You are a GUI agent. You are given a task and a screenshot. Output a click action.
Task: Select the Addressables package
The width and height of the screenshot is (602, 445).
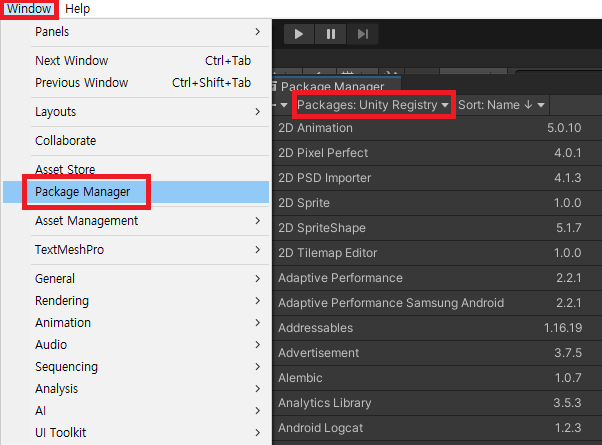pyautogui.click(x=437, y=328)
